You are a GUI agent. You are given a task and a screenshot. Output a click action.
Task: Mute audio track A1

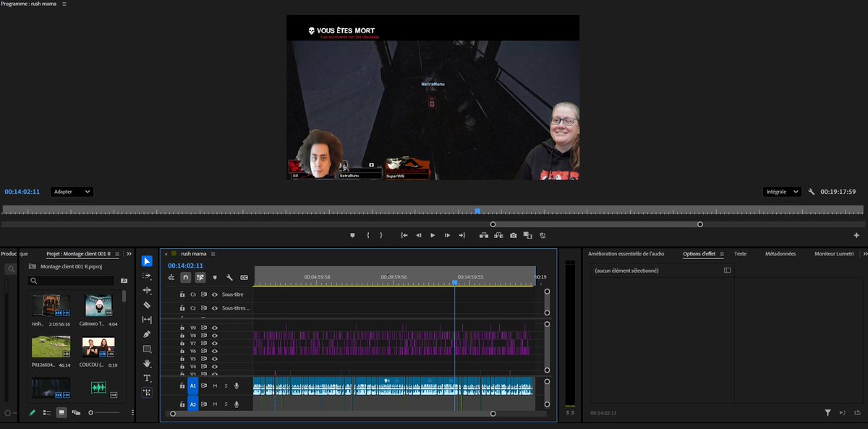[x=215, y=386]
